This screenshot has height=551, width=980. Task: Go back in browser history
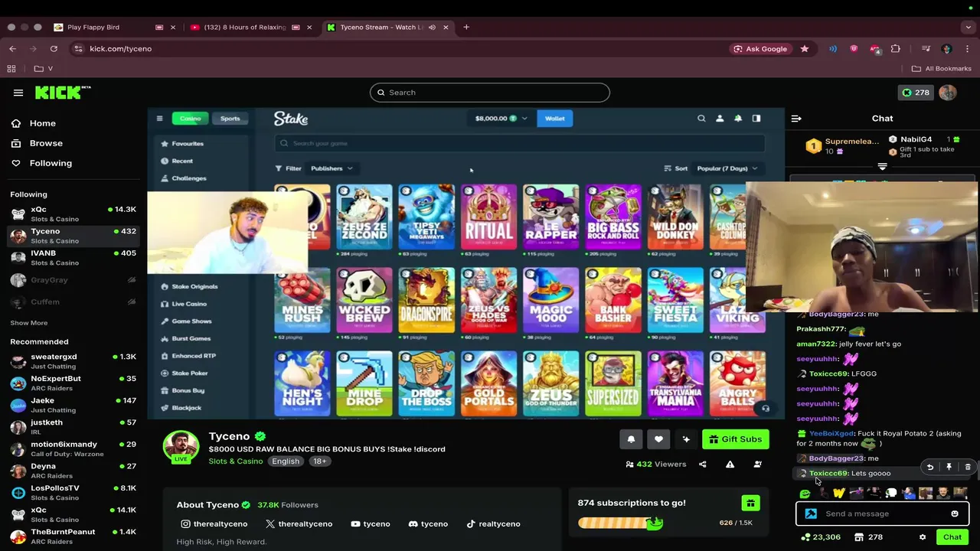pyautogui.click(x=12, y=49)
